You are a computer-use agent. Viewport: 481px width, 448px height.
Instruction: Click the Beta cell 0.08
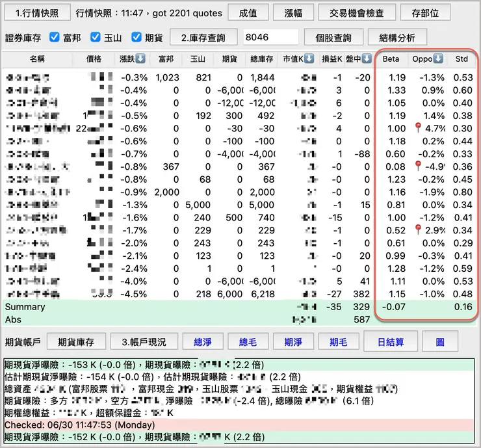(395, 166)
